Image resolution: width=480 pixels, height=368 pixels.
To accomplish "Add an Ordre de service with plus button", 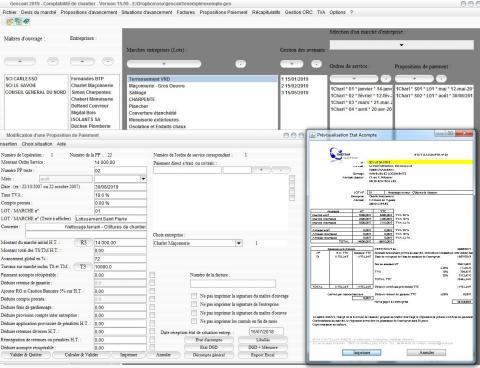I will (x=354, y=79).
